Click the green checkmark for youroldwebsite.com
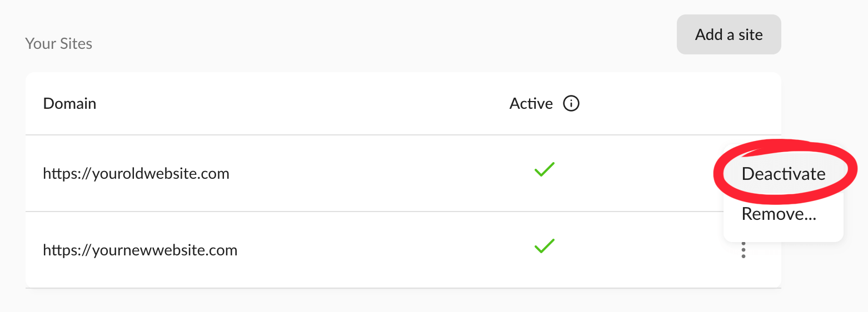The width and height of the screenshot is (868, 312). coord(545,169)
